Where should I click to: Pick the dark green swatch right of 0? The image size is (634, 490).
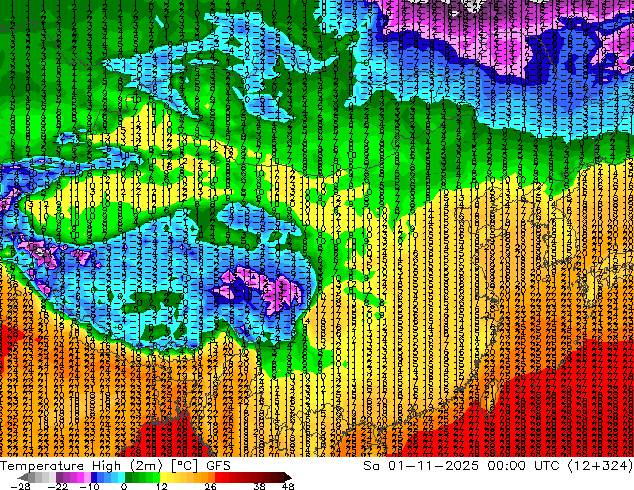point(129,477)
